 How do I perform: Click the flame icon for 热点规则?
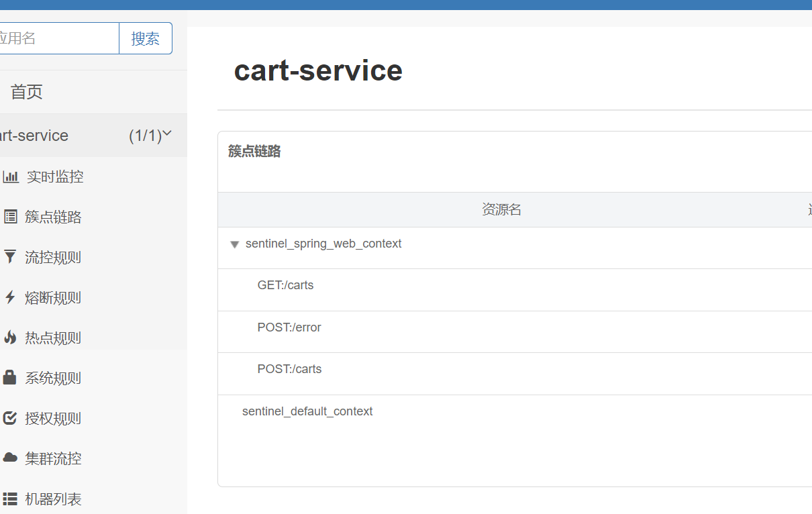pos(10,338)
